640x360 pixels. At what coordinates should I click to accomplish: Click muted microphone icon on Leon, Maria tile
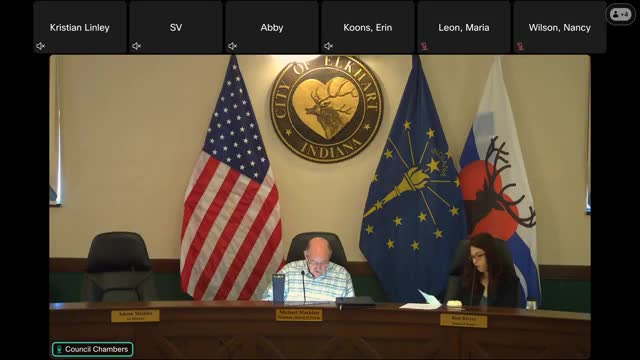pyautogui.click(x=424, y=46)
